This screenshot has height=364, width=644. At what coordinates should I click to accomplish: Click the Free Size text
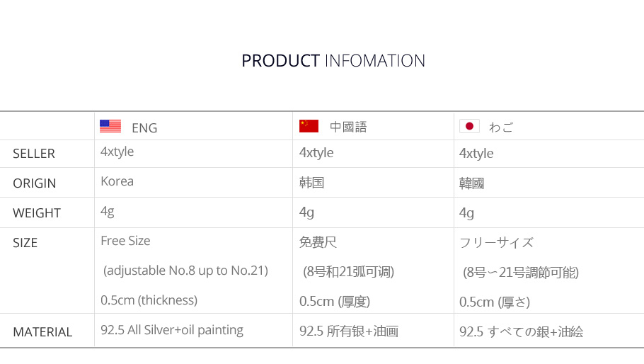tap(125, 241)
